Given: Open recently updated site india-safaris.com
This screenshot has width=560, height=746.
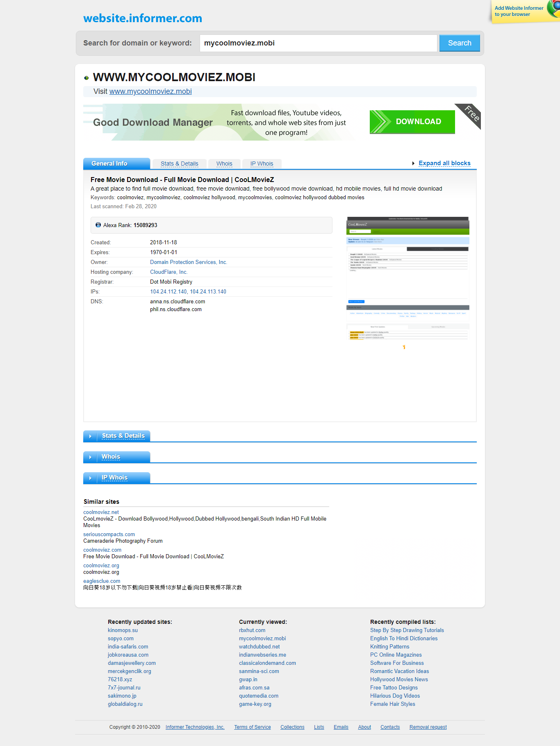Looking at the screenshot, I should tap(128, 647).
